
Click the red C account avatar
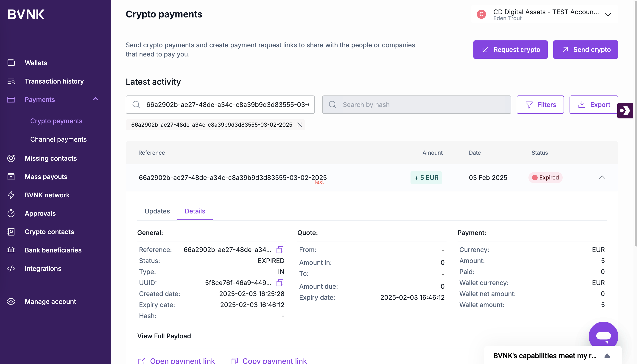point(481,14)
